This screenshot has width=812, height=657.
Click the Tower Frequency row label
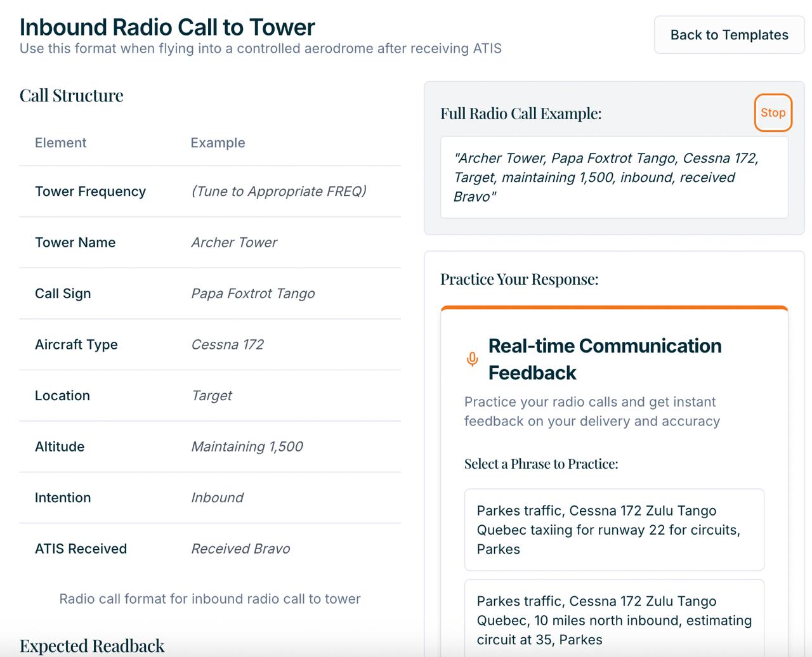pyautogui.click(x=90, y=192)
